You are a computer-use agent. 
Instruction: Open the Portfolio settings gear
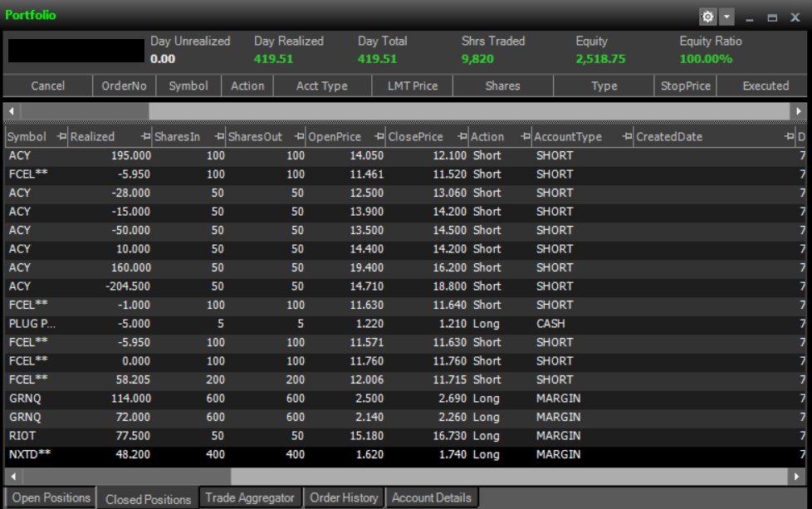[707, 17]
